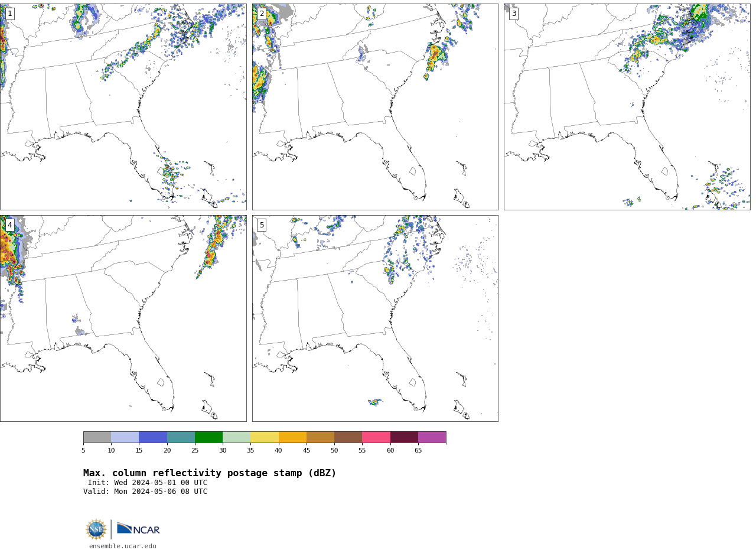756x553 pixels.
Task: Click the yellow 35-40 dBZ swatch
Action: point(265,437)
